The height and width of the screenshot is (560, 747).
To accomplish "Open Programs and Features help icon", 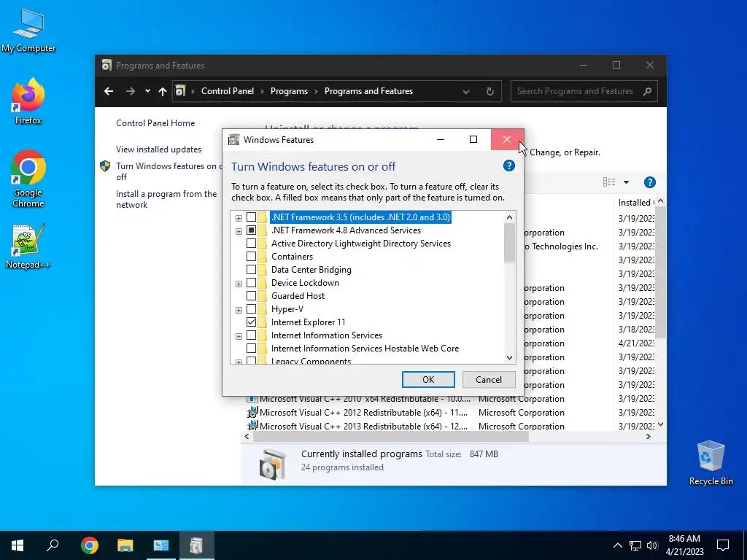I will [x=649, y=182].
